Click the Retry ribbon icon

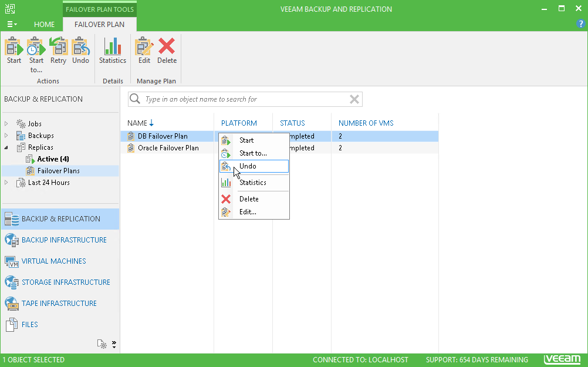click(x=58, y=50)
